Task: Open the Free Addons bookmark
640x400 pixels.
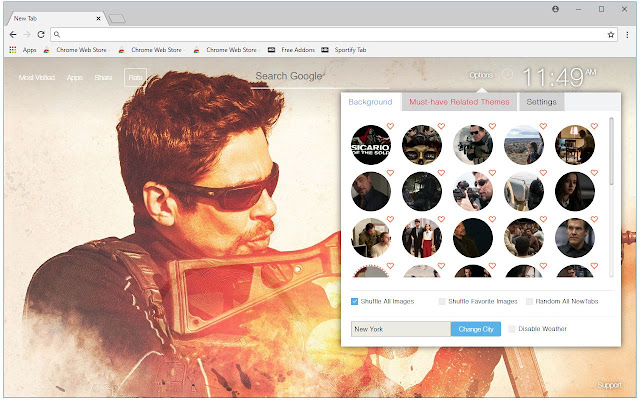Action: coord(291,50)
